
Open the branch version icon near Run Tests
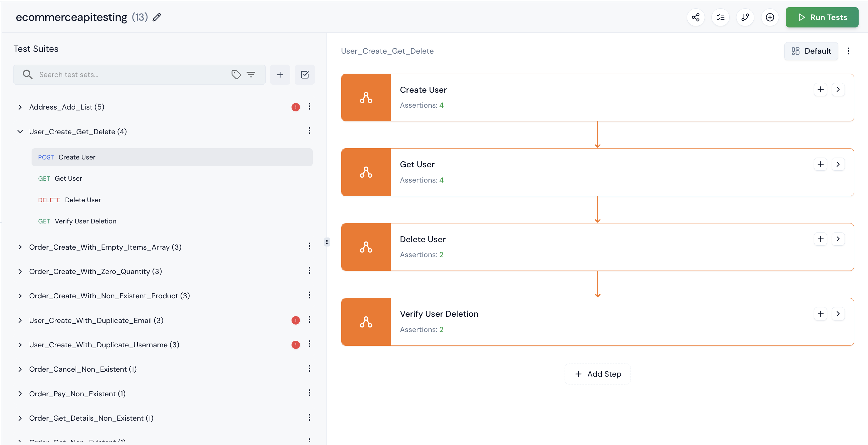coord(745,17)
